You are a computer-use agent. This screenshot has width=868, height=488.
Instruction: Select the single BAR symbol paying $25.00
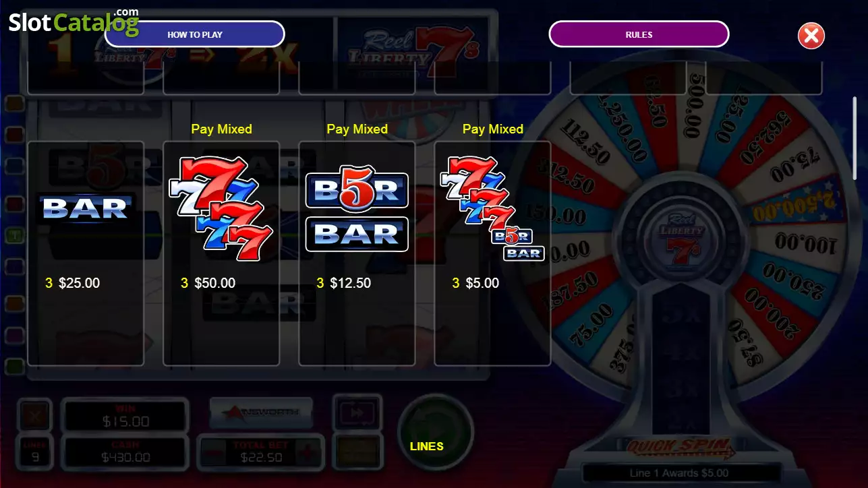click(85, 208)
